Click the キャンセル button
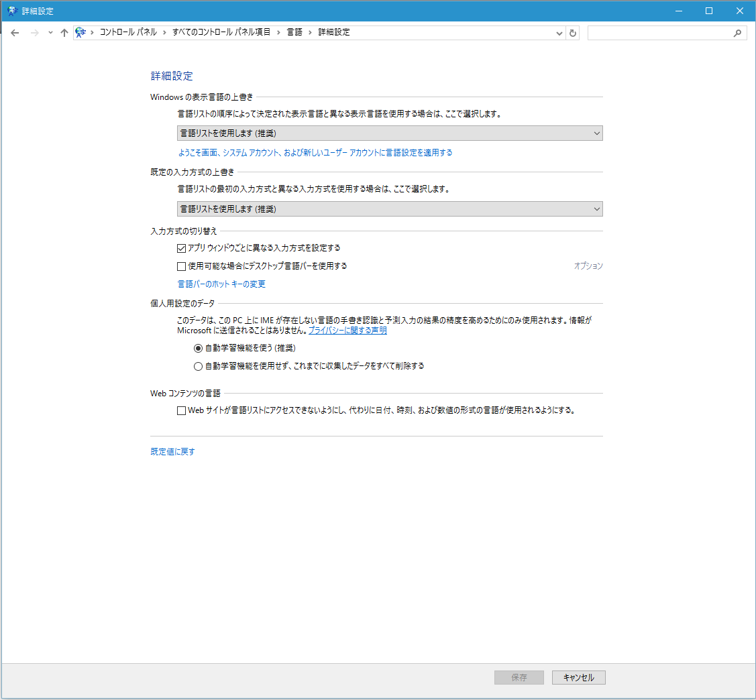Screen dimensions: 756x700 click(578, 677)
